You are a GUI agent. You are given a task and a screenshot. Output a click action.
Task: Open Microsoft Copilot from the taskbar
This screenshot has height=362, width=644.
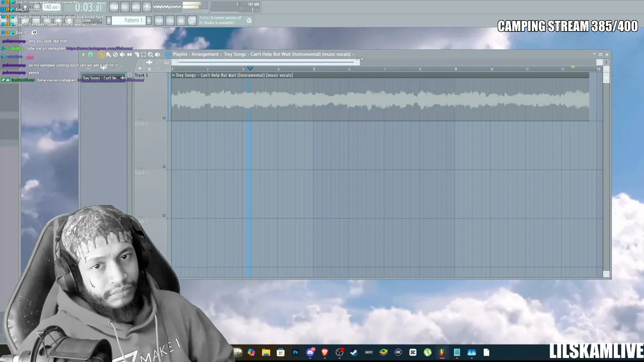251,352
